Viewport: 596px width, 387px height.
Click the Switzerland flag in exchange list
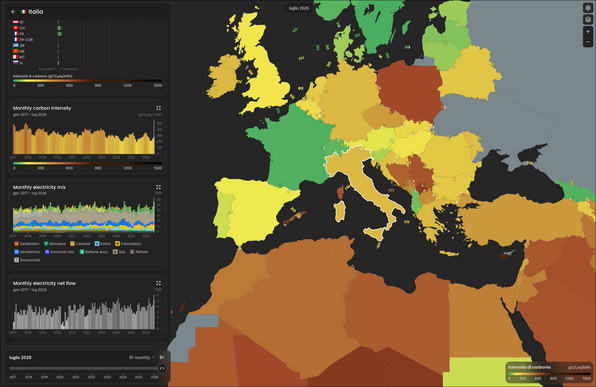16,28
